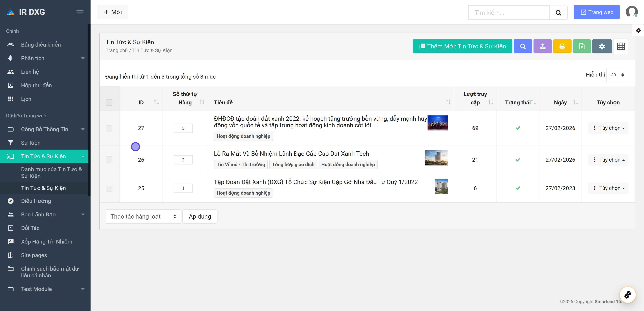Toggle status checkmark for ID 26
The height and width of the screenshot is (311, 644).
(x=518, y=160)
